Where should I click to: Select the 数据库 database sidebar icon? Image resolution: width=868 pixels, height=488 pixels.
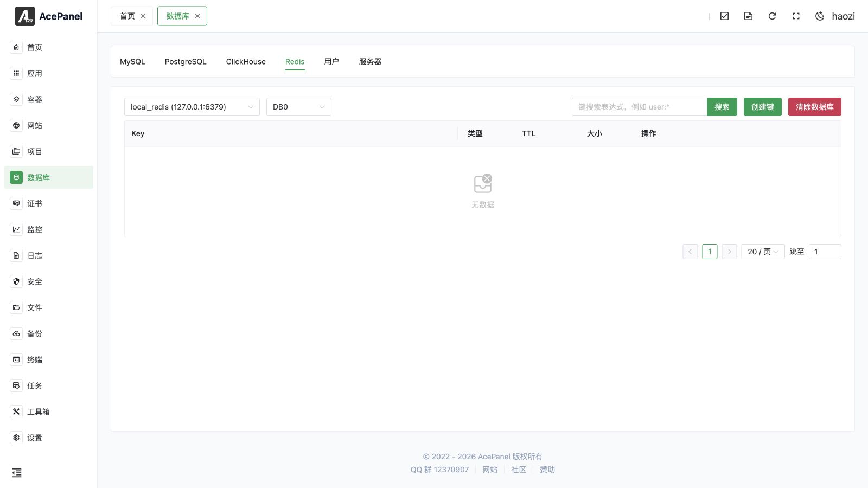tap(16, 177)
